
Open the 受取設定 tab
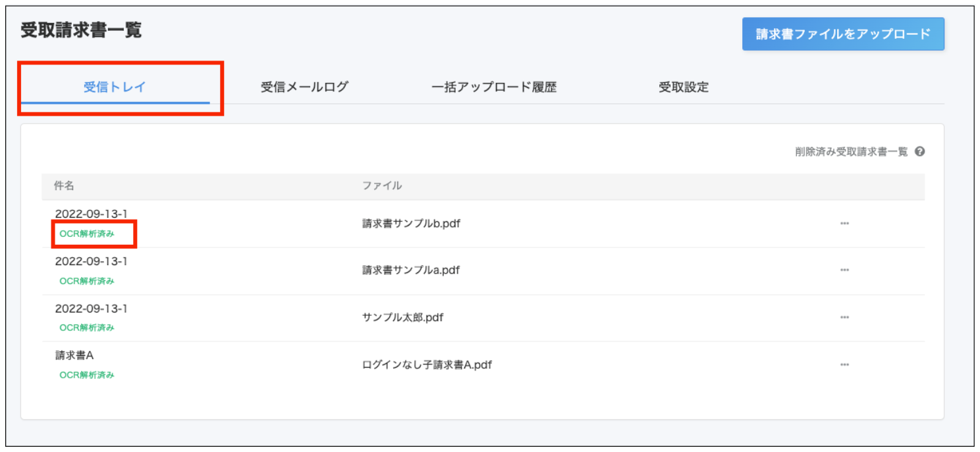(x=684, y=87)
